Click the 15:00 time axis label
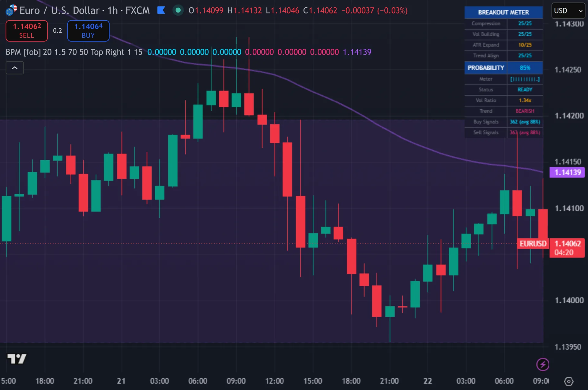Viewport: 588px width, 390px height. pyautogui.click(x=313, y=381)
